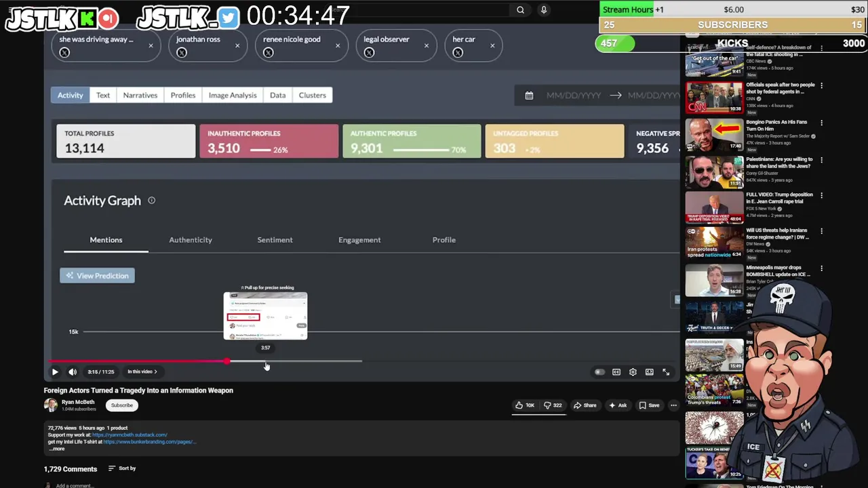The width and height of the screenshot is (868, 488).
Task: Toggle the autoplay switch in the player
Action: coord(599,371)
